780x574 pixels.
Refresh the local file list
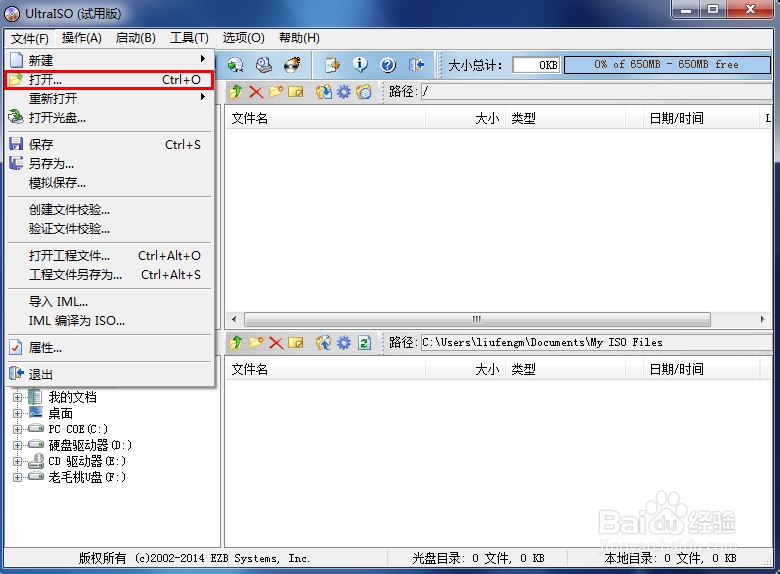pyautogui.click(x=365, y=343)
